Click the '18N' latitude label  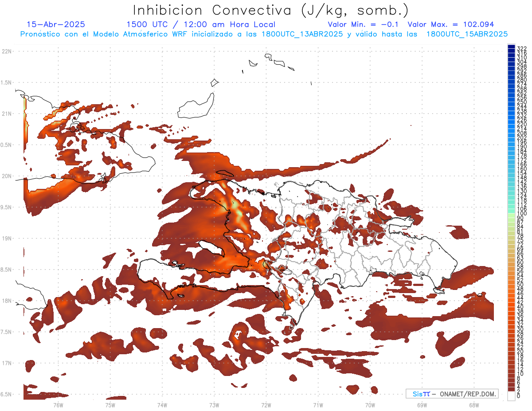[7, 301]
